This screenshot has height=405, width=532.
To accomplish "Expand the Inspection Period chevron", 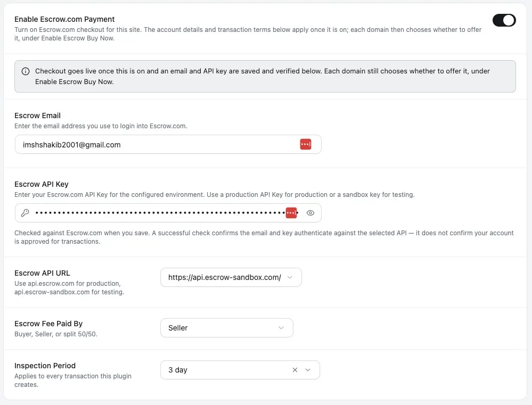I will [308, 370].
